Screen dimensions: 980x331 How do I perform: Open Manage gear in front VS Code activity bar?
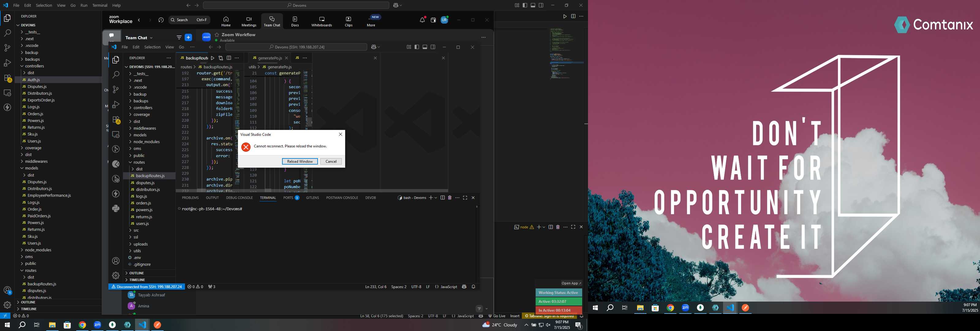[x=116, y=276]
